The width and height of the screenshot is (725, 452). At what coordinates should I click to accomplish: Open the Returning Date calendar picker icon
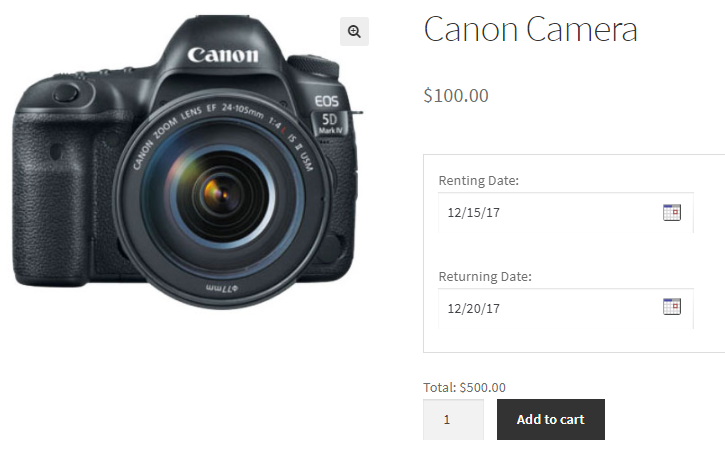[x=672, y=307]
